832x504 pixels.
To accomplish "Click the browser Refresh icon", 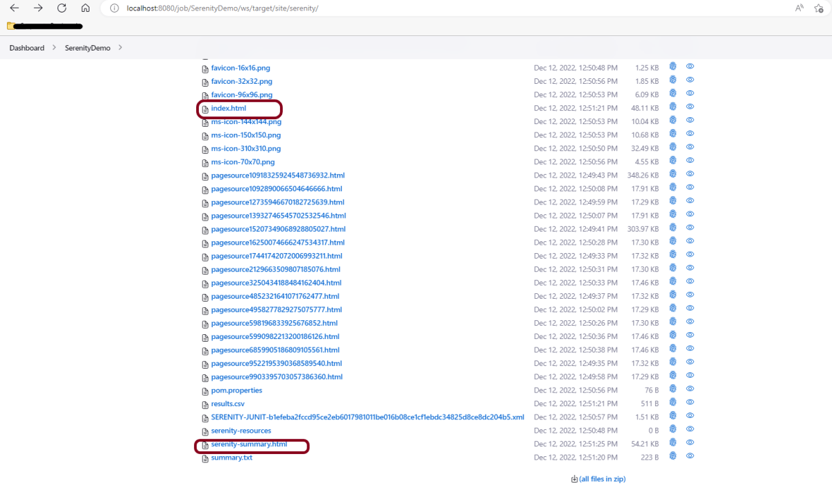I will [x=62, y=8].
